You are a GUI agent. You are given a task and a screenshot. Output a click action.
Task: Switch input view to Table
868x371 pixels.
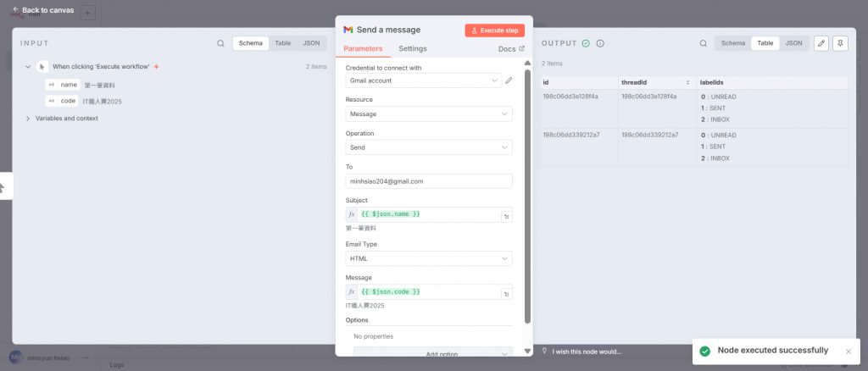283,43
